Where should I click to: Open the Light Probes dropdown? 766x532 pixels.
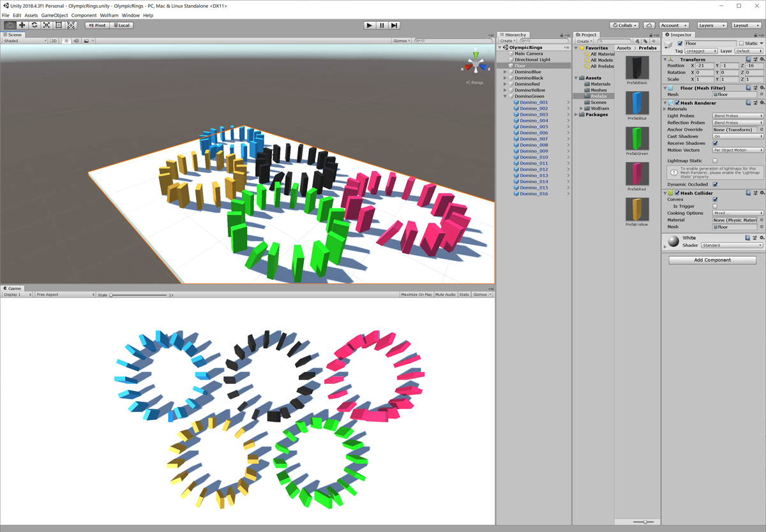coord(738,116)
